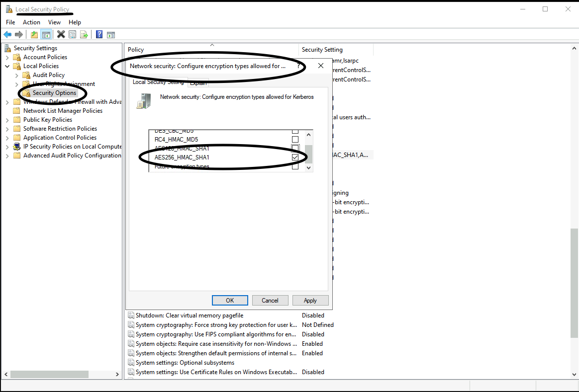This screenshot has height=392, width=579.
Task: Select Security Options in the tree
Action: point(54,93)
